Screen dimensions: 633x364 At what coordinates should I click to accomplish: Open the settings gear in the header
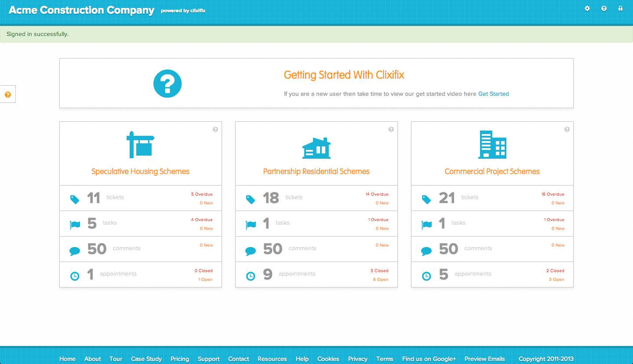[587, 8]
